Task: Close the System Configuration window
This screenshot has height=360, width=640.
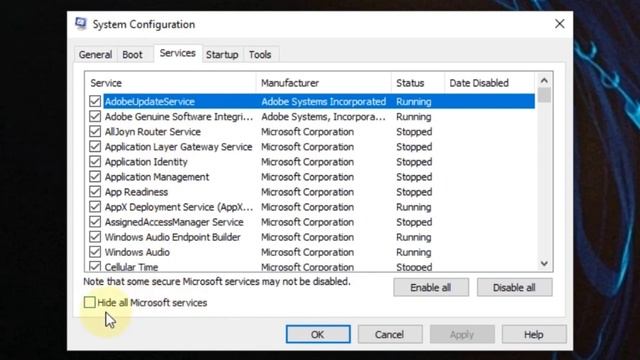Action: pyautogui.click(x=560, y=24)
